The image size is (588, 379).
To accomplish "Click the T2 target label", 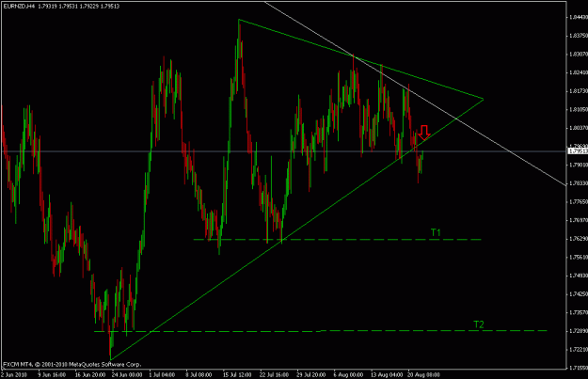I will (479, 324).
